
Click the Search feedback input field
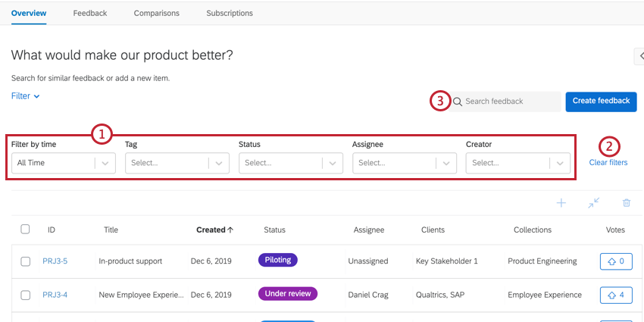(508, 102)
